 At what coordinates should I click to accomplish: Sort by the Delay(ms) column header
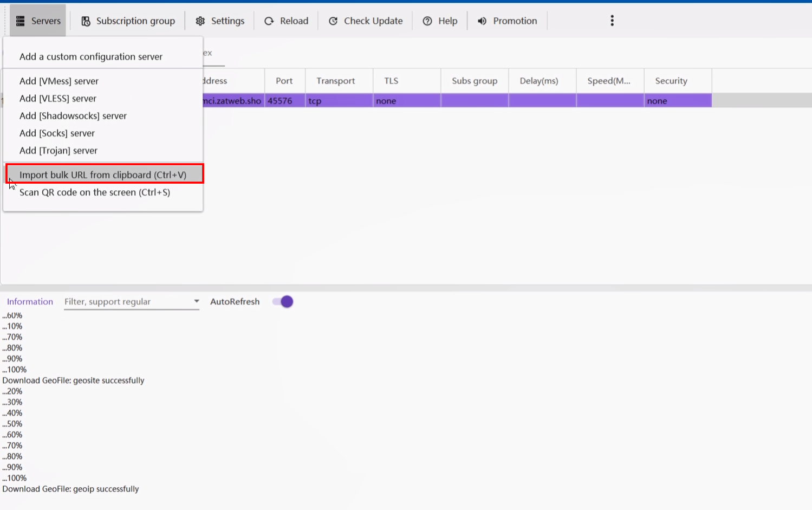pyautogui.click(x=538, y=81)
